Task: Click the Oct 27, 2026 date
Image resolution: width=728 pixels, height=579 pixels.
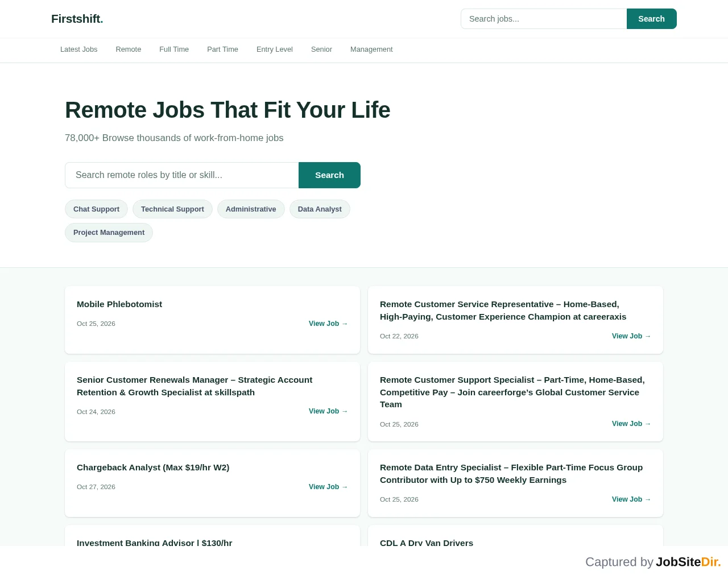Action: coord(96,487)
